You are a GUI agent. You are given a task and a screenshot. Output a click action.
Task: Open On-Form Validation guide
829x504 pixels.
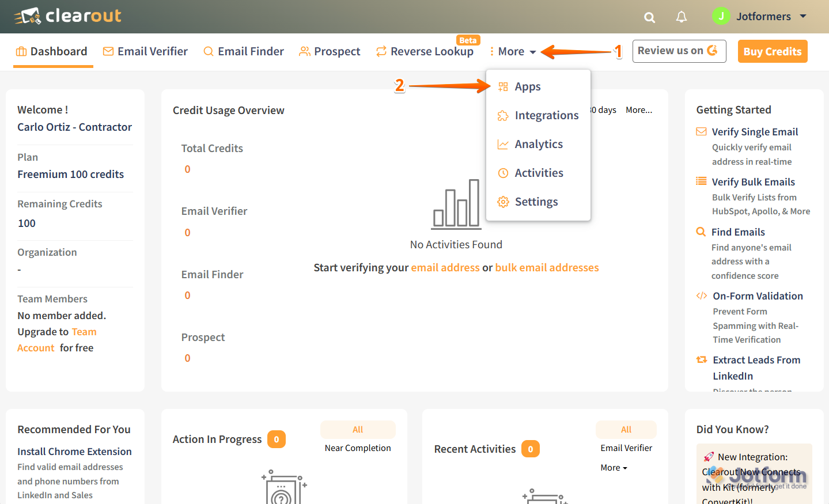click(x=758, y=296)
